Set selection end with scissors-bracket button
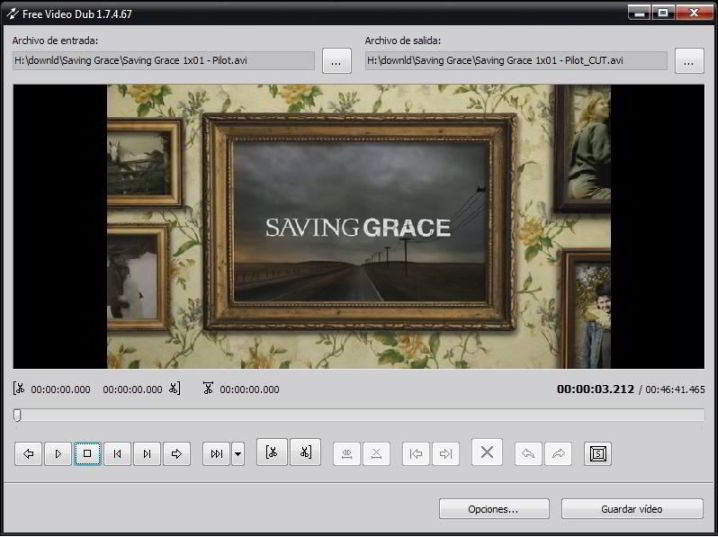The height and width of the screenshot is (537, 718). point(305,452)
